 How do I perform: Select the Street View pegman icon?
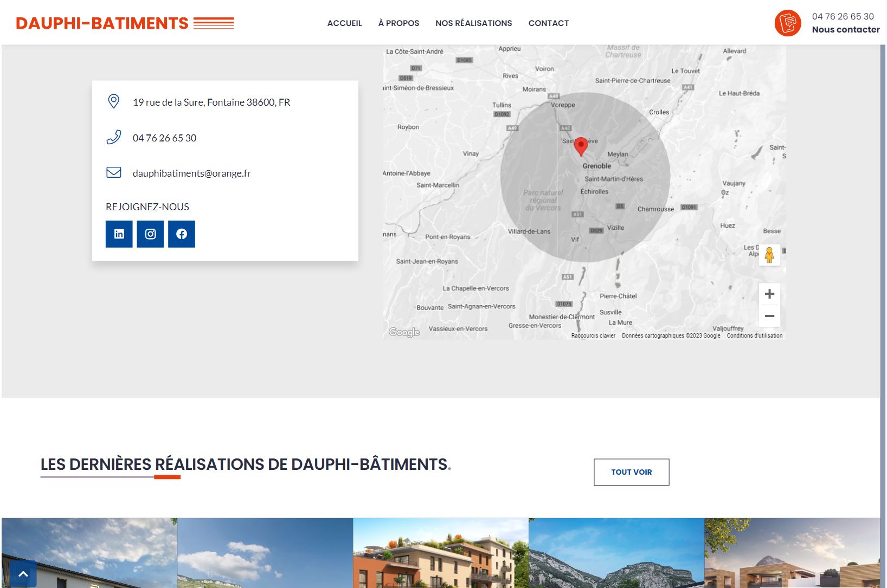click(769, 255)
